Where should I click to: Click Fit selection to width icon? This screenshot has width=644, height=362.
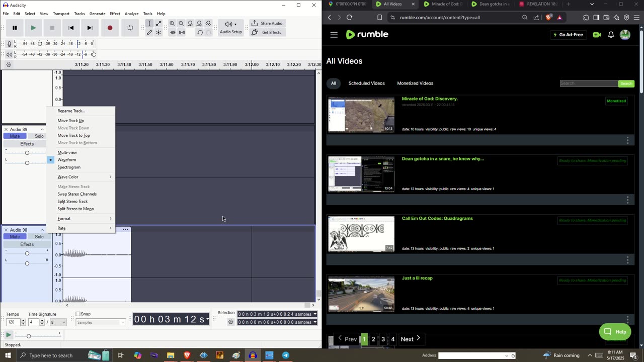pyautogui.click(x=190, y=24)
